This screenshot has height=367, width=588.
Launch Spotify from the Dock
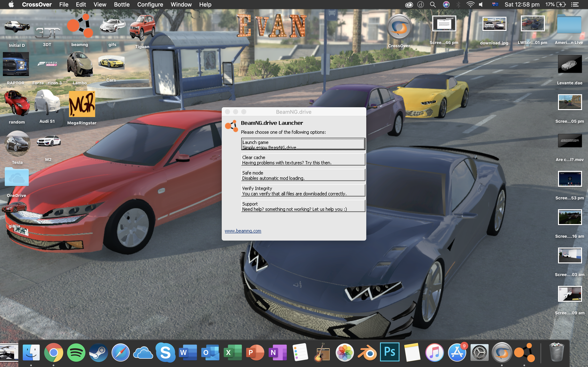tap(76, 353)
